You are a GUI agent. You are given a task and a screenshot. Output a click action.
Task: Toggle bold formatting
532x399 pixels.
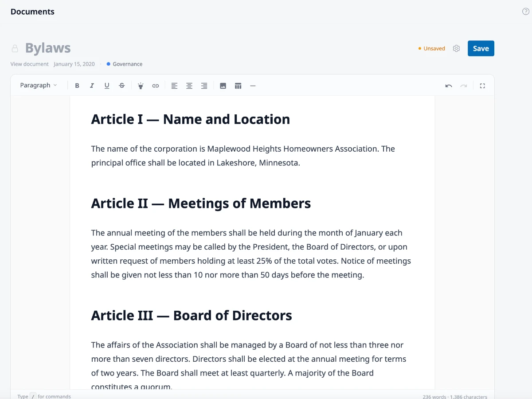coord(77,86)
